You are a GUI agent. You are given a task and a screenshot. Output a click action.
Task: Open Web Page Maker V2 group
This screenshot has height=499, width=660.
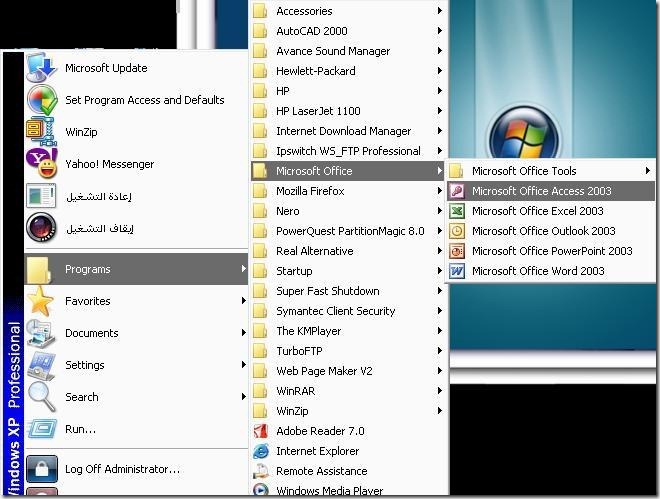click(x=348, y=371)
